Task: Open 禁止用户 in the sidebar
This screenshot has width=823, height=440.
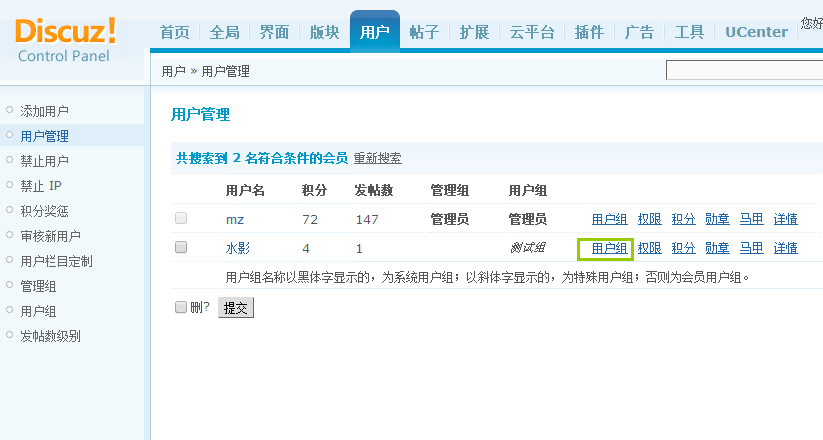Action: click(45, 161)
